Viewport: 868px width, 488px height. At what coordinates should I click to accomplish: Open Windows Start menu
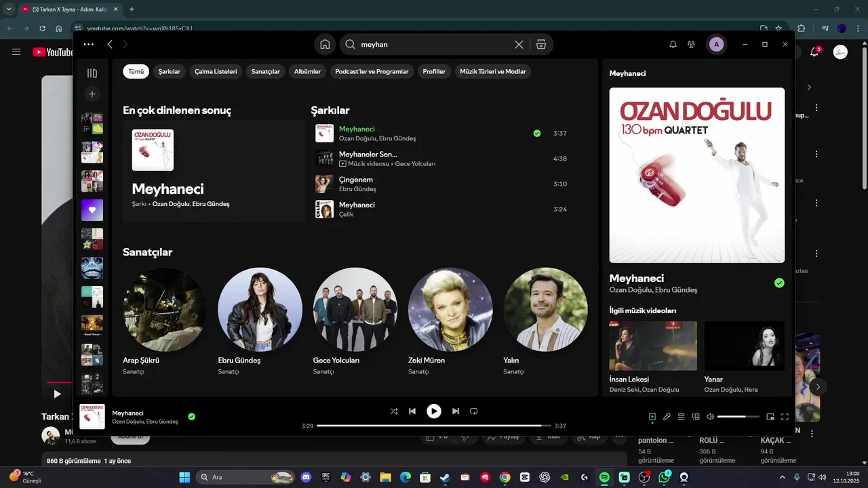[x=184, y=477]
